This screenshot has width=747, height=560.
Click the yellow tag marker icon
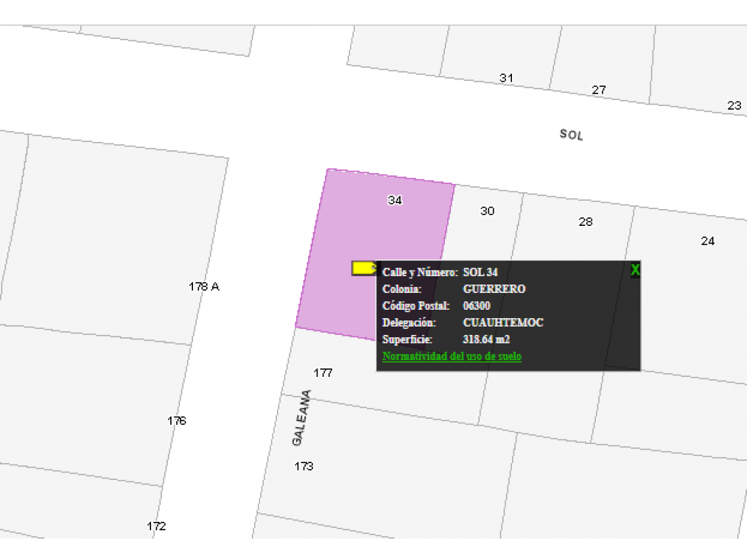[364, 268]
